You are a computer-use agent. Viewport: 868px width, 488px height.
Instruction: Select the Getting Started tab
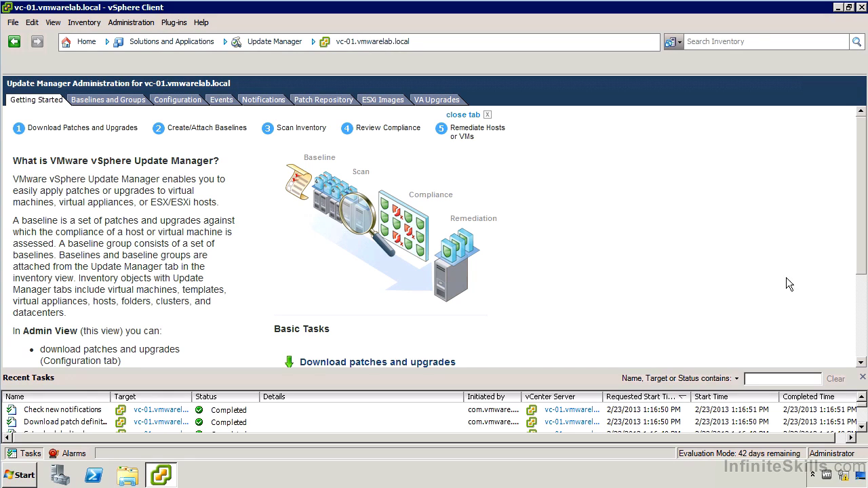pyautogui.click(x=36, y=100)
